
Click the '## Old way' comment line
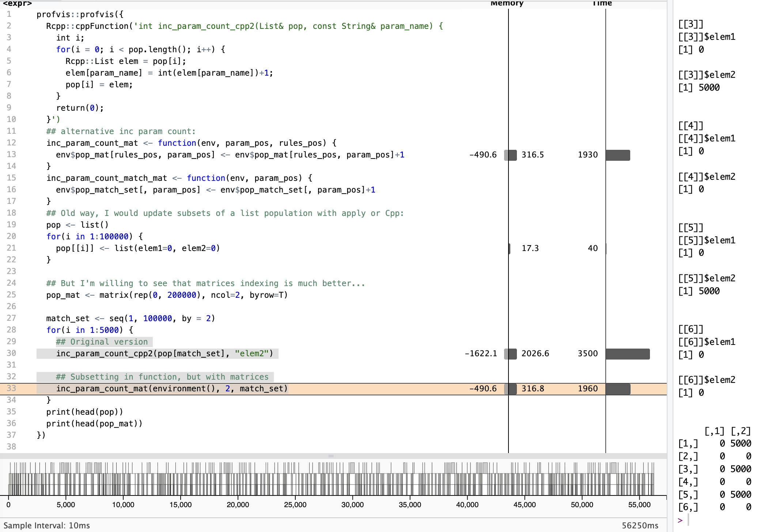pyautogui.click(x=225, y=213)
